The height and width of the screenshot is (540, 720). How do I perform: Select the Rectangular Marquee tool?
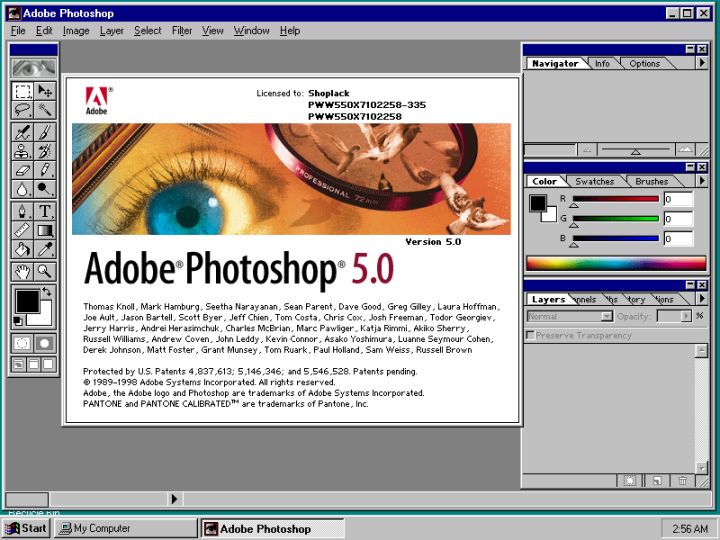pos(22,91)
